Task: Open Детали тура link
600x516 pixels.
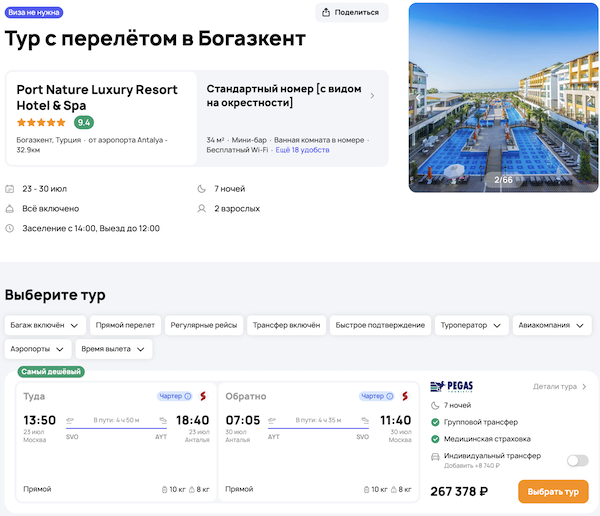Action: pyautogui.click(x=560, y=387)
